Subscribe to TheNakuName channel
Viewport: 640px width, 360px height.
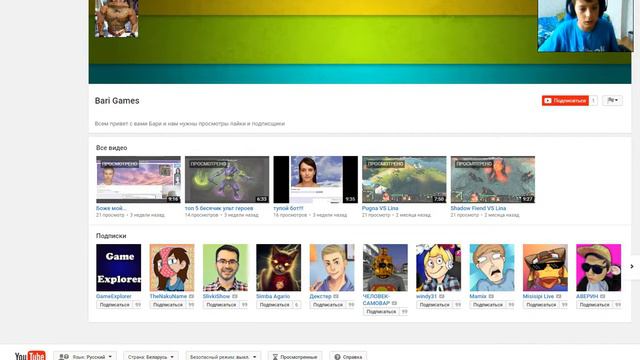point(168,305)
